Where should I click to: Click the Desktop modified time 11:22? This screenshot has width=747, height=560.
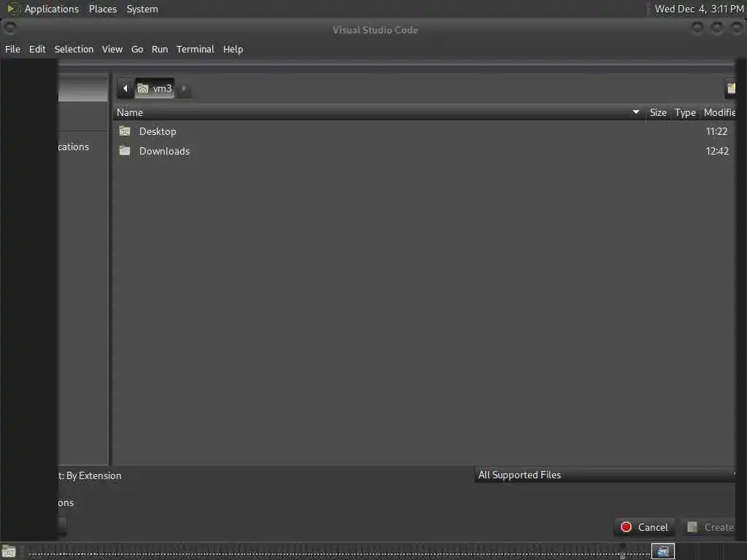click(716, 131)
